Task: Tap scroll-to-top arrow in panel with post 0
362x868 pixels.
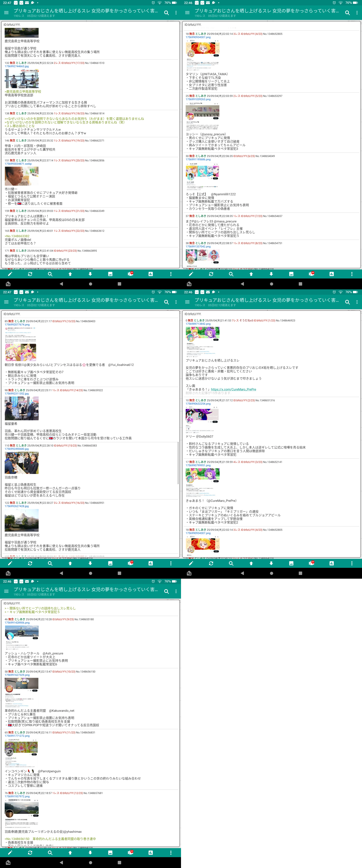Action: pos(251,563)
